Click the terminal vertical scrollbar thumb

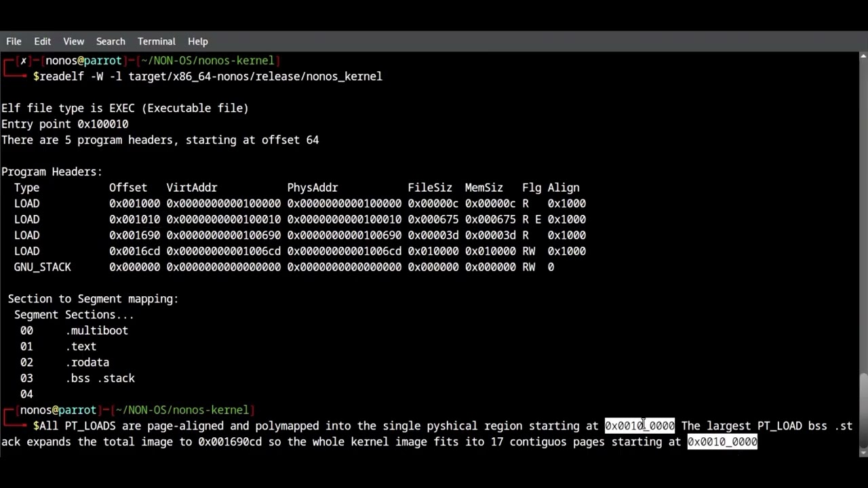863,412
